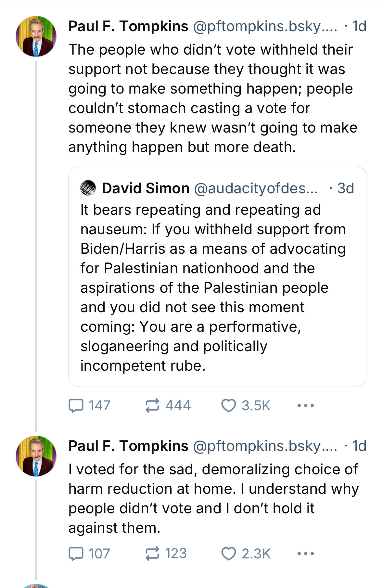Open the second Paul F. Tompkins profile picture

[36, 456]
